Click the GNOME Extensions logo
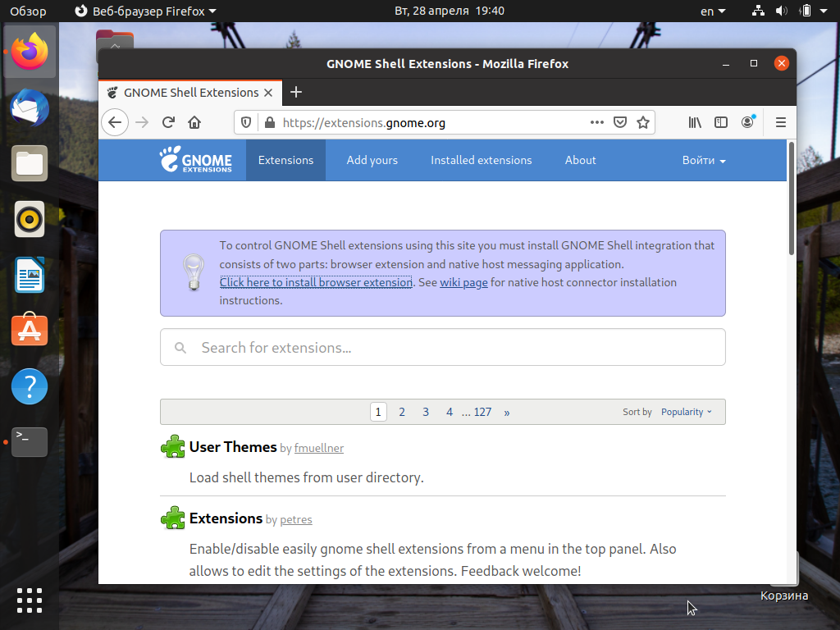 click(x=195, y=160)
